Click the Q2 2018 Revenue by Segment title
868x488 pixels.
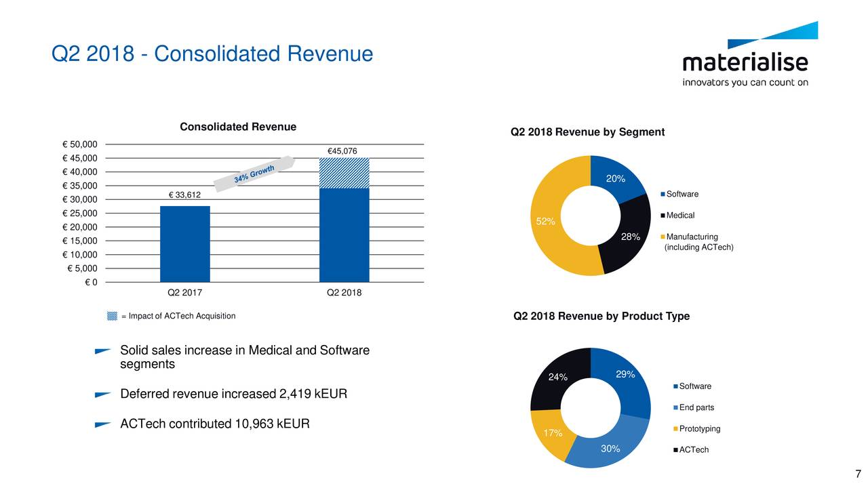pyautogui.click(x=587, y=132)
